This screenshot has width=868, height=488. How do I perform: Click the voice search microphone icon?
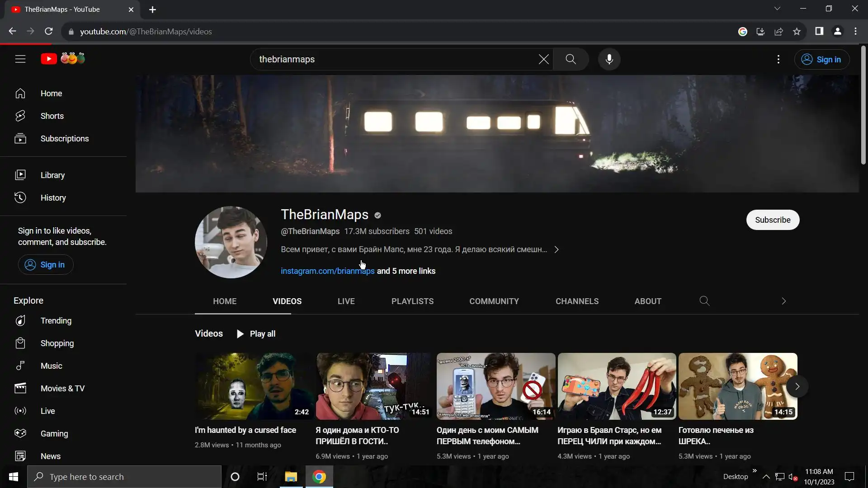(x=609, y=59)
